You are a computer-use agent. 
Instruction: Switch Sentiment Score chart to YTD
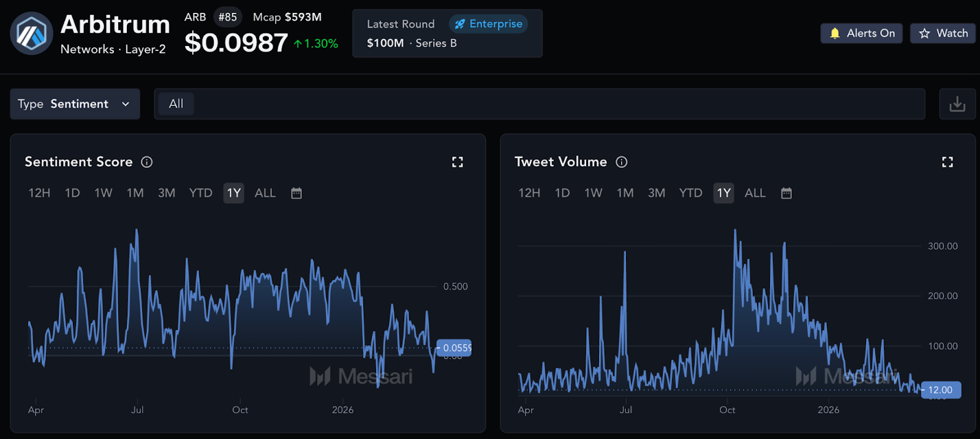pyautogui.click(x=200, y=193)
